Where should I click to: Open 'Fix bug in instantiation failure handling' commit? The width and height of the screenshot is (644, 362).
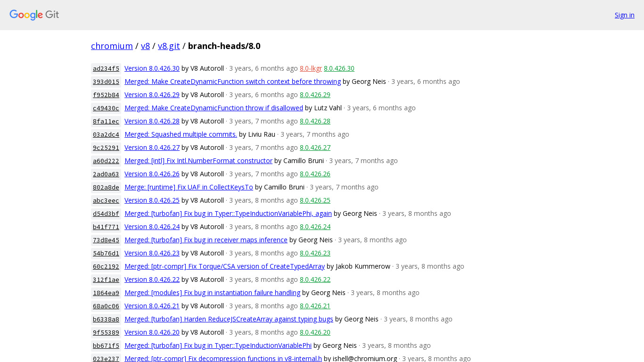click(x=212, y=293)
